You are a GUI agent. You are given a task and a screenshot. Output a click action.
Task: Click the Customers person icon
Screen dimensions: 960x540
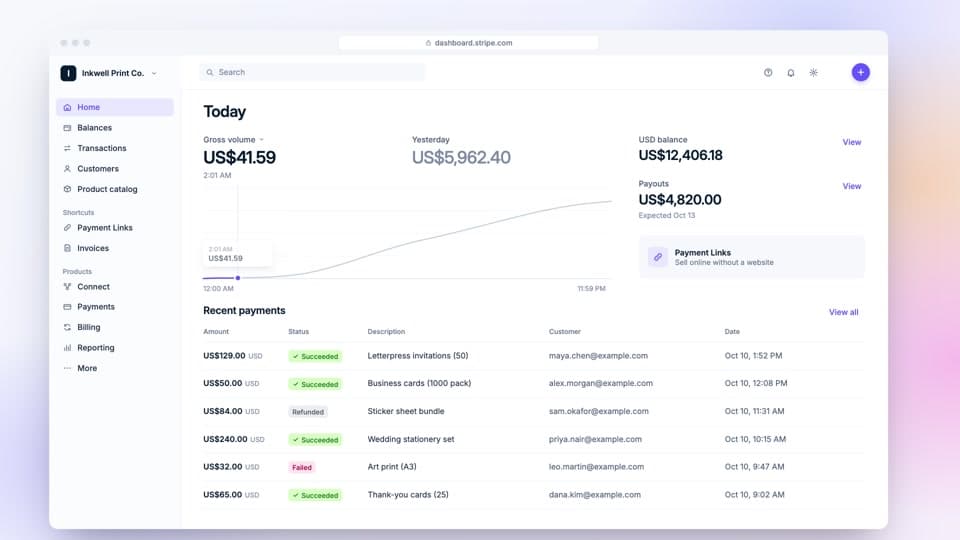67,169
